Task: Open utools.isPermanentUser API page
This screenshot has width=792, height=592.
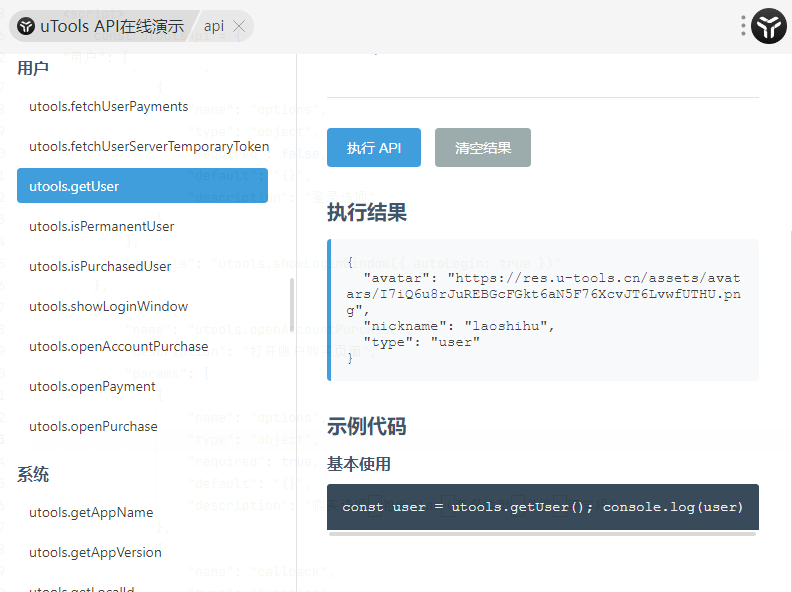Action: (101, 227)
